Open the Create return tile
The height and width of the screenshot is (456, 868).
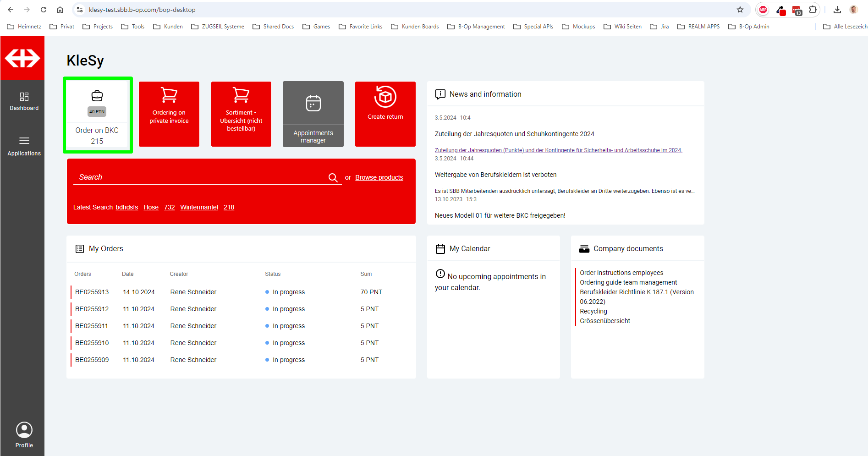385,114
